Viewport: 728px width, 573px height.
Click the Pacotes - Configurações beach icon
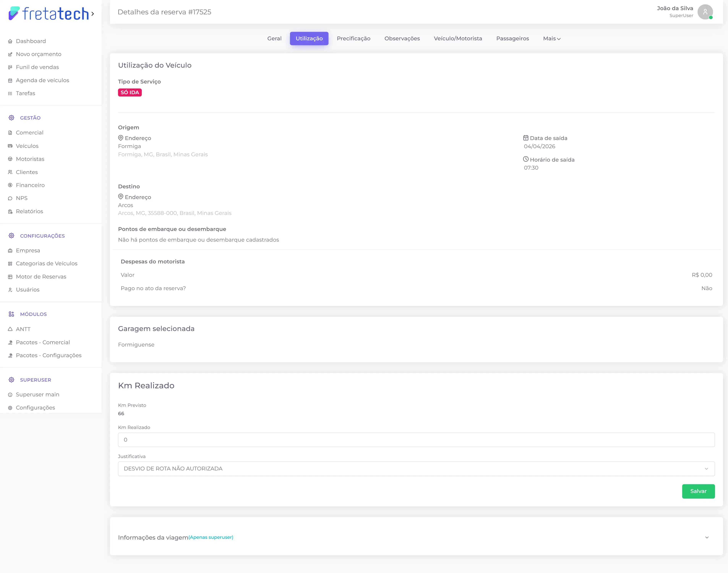pos(10,356)
